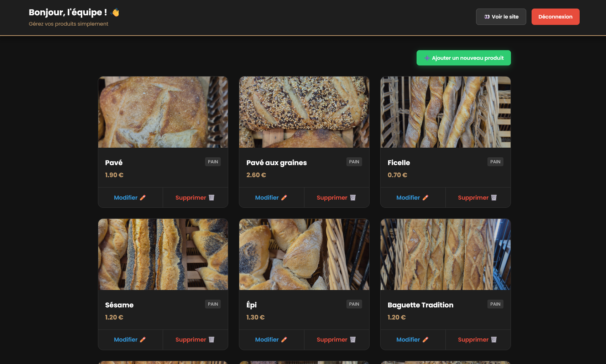Click the pencil icon on the Sésame card

point(143,339)
